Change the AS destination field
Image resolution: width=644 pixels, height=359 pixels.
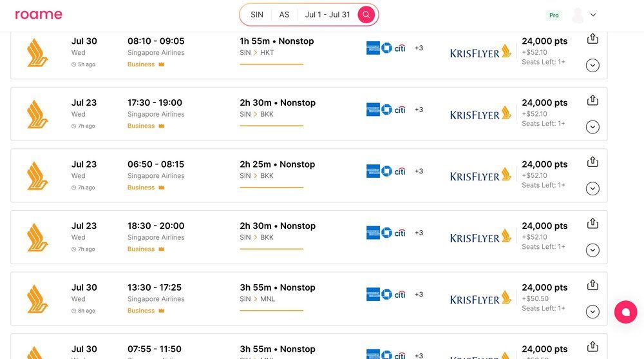coord(284,15)
